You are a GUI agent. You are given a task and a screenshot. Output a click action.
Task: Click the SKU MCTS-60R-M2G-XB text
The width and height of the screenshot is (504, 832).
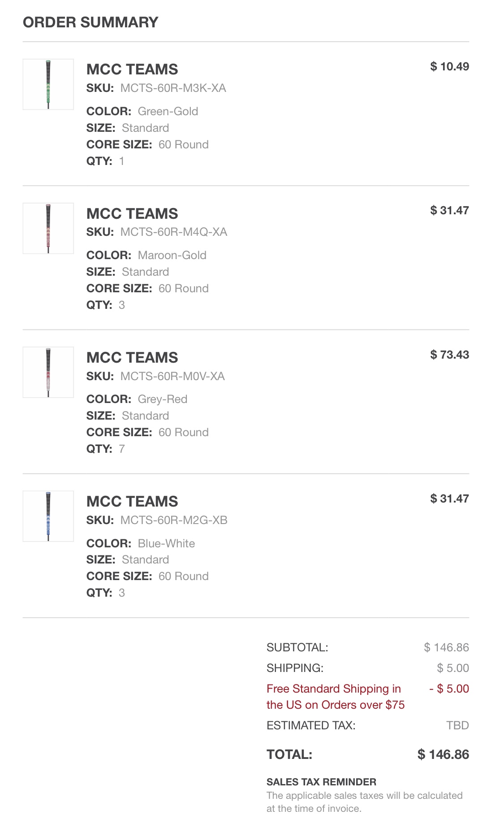tap(174, 520)
